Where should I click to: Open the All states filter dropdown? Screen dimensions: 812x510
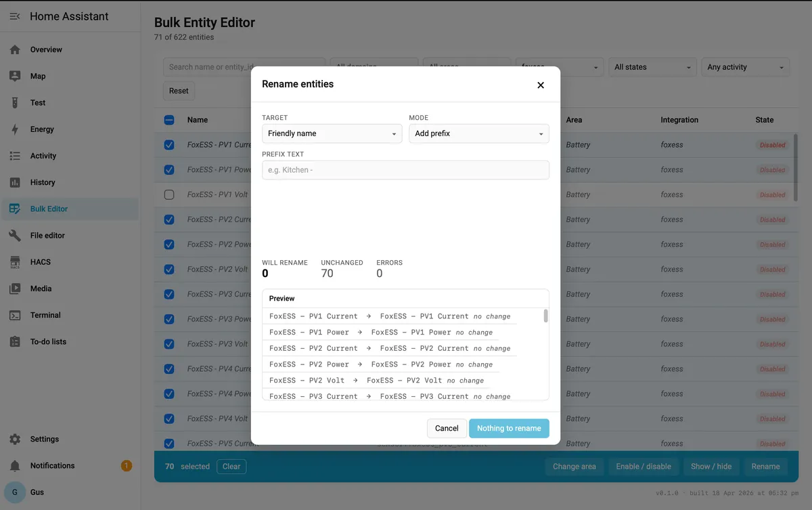(x=652, y=67)
